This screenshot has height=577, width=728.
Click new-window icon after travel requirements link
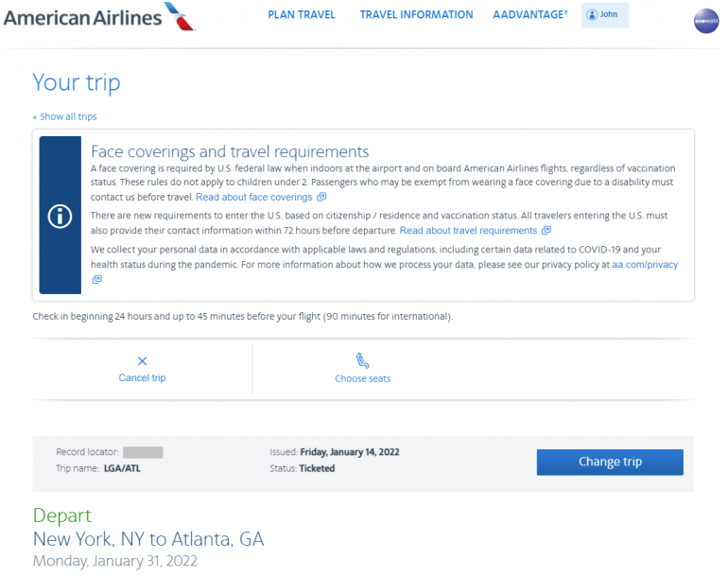[x=546, y=231]
